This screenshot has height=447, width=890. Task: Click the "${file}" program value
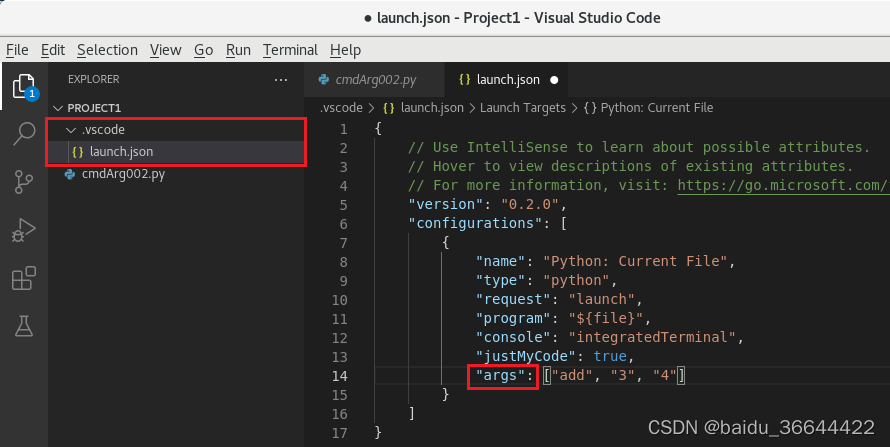pyautogui.click(x=606, y=318)
